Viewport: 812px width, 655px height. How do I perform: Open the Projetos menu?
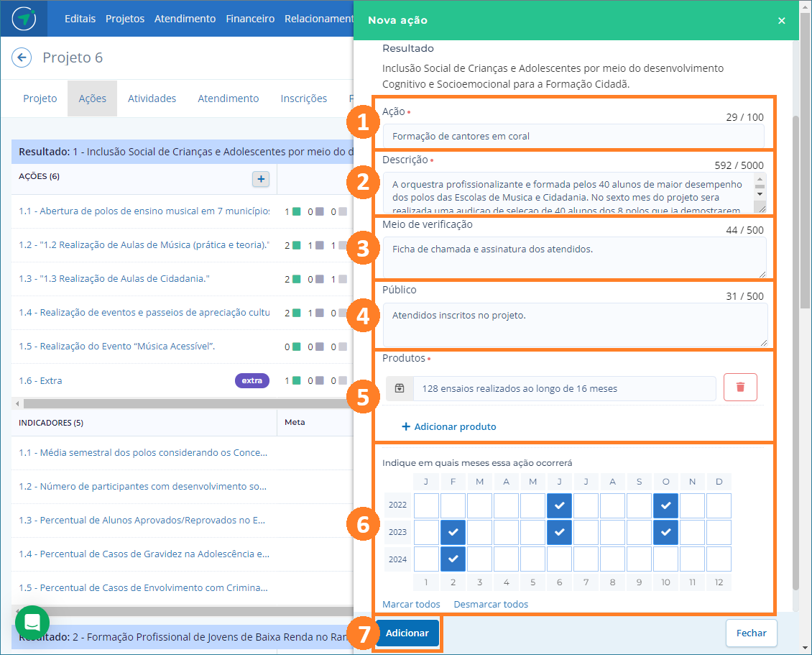pyautogui.click(x=125, y=19)
